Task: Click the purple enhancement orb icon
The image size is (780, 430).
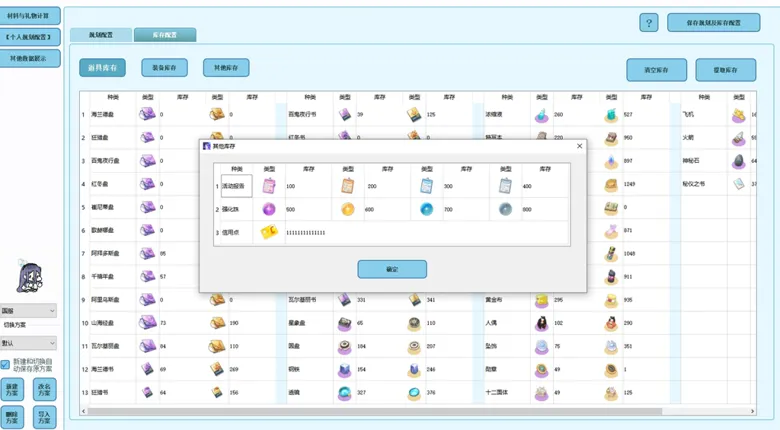Action: pyautogui.click(x=269, y=209)
